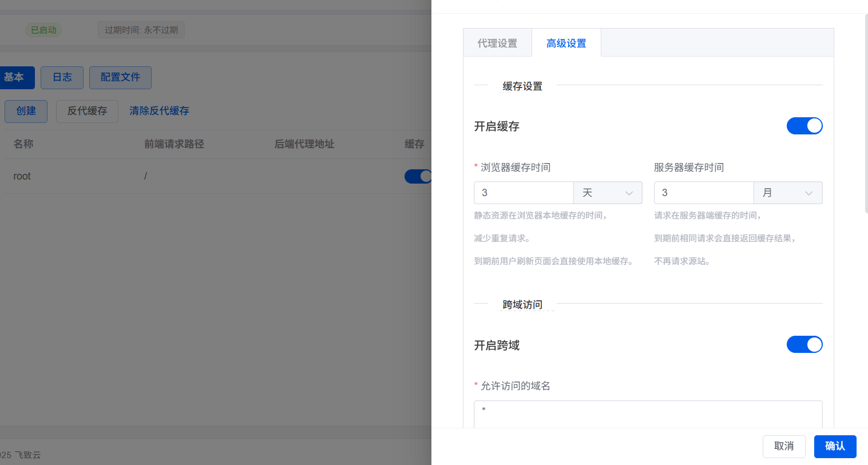Open the 天 unit dropdown for browser cache
Viewport: 868px width, 465px height.
point(608,193)
